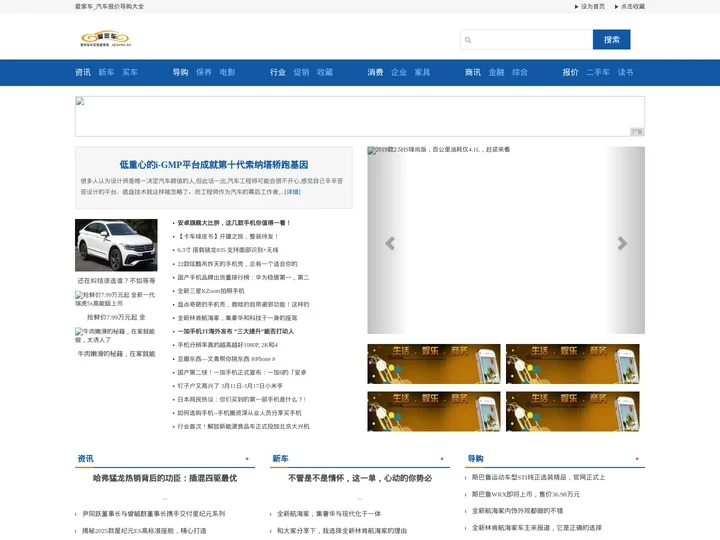Click the caption link 抢鲜价7.99万元起 全
The width and height of the screenshot is (720, 540).
pos(116,317)
